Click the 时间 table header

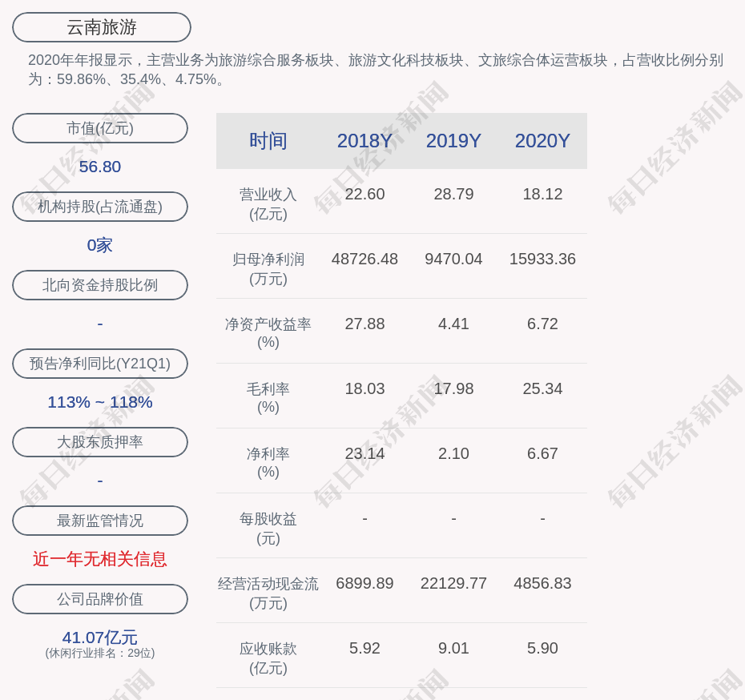(x=268, y=141)
